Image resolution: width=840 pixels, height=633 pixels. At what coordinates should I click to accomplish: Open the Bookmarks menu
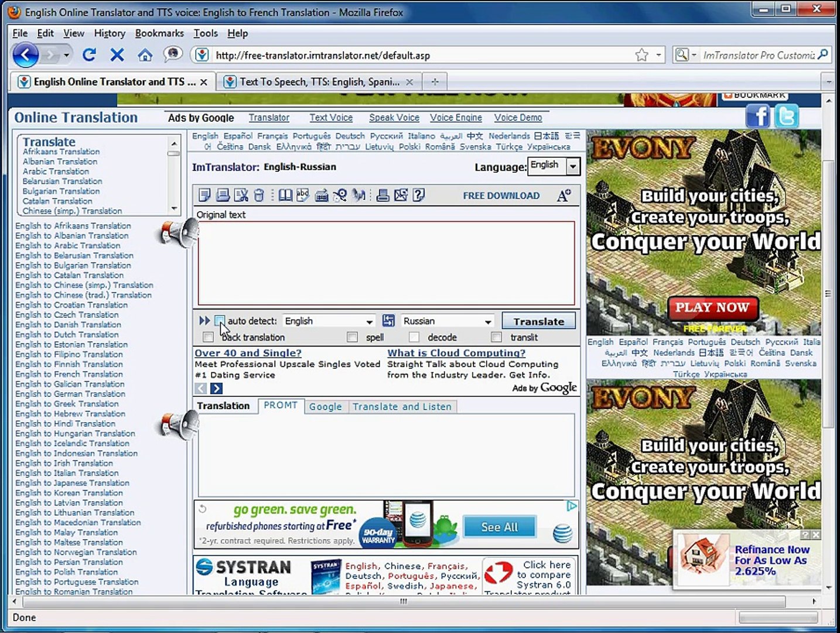(159, 33)
